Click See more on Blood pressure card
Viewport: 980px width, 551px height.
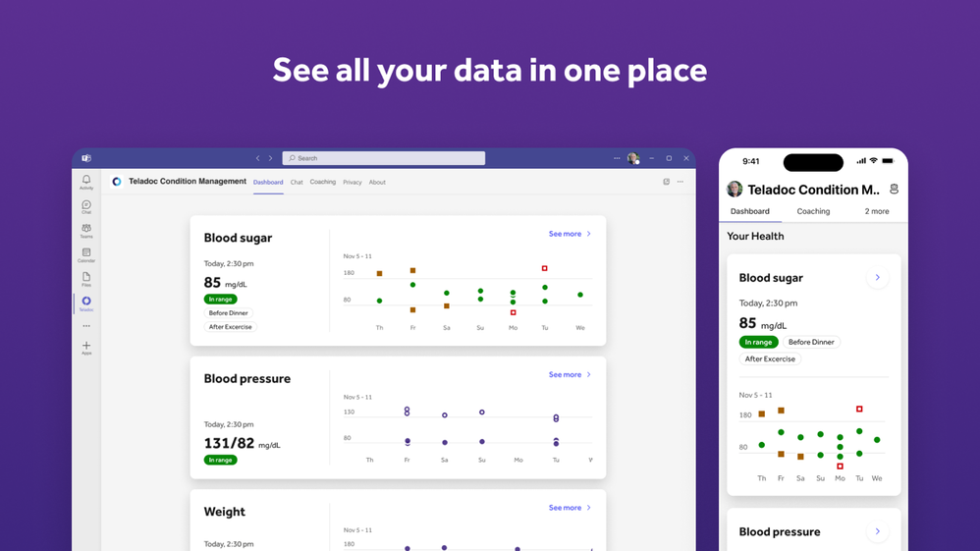pyautogui.click(x=570, y=374)
